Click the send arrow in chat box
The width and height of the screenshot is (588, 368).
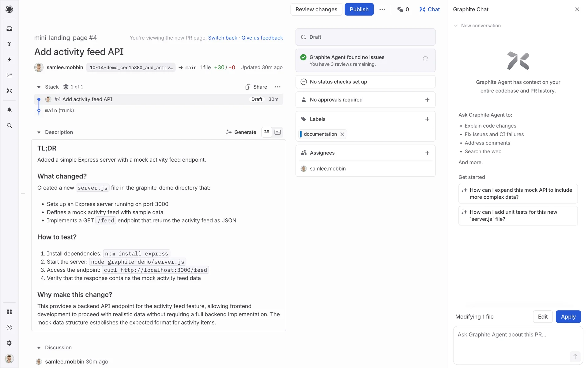[575, 357]
